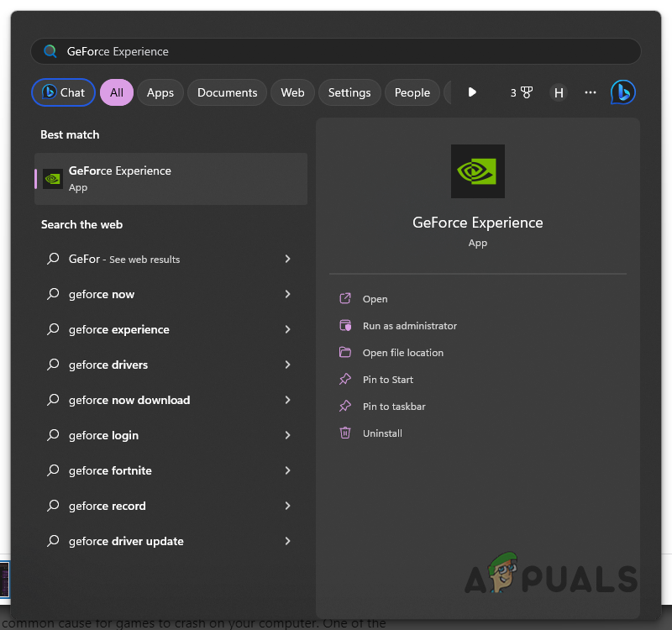Click the 'geforce login' suggestion text

103,435
